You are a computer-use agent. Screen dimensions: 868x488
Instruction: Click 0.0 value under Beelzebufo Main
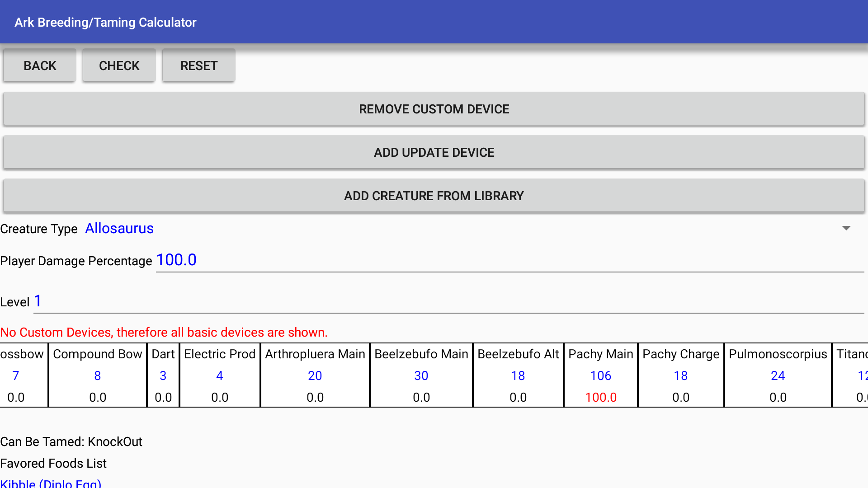coord(421,397)
